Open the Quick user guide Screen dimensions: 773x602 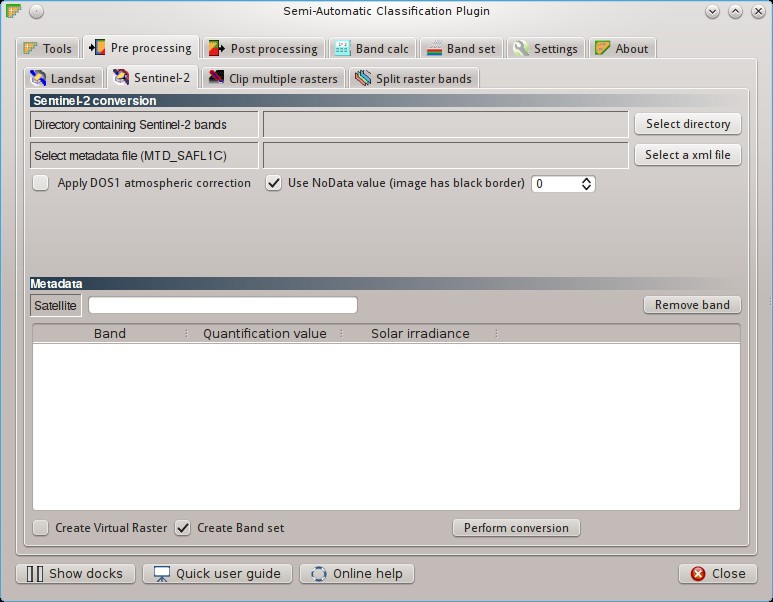click(217, 573)
